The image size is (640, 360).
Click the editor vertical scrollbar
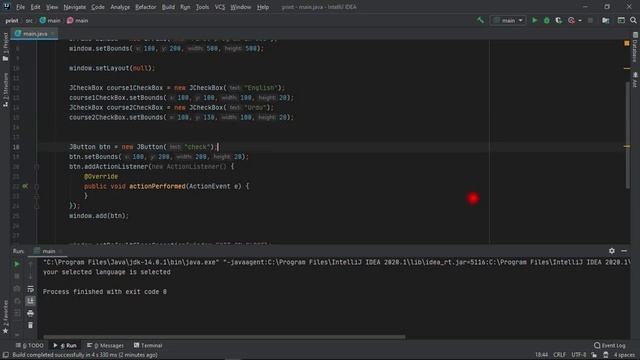point(628,135)
